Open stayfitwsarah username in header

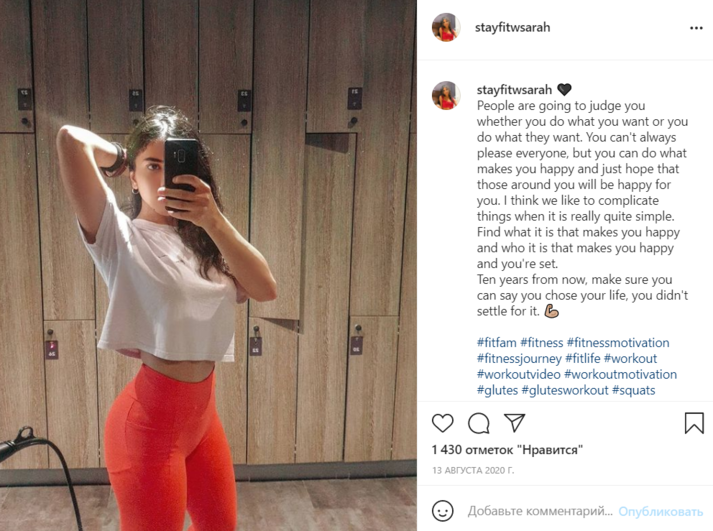[x=512, y=27]
